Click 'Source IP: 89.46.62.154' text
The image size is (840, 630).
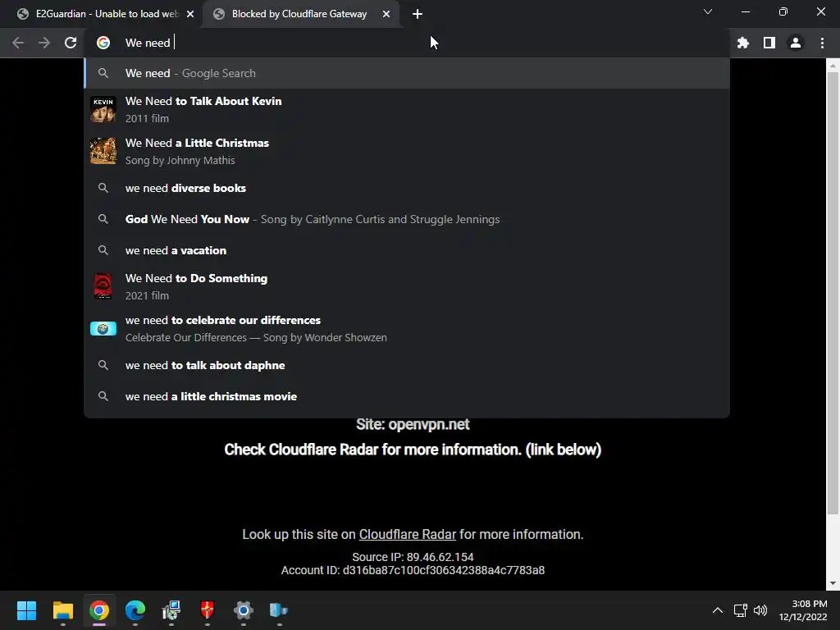(413, 557)
